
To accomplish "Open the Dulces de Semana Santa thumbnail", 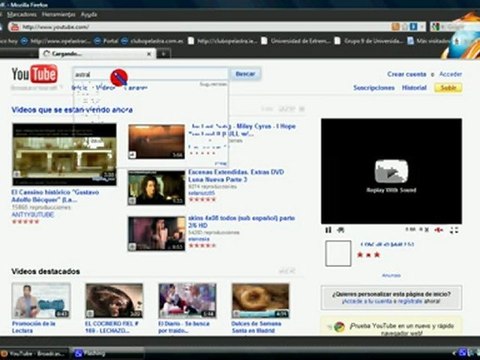I will tap(261, 301).
